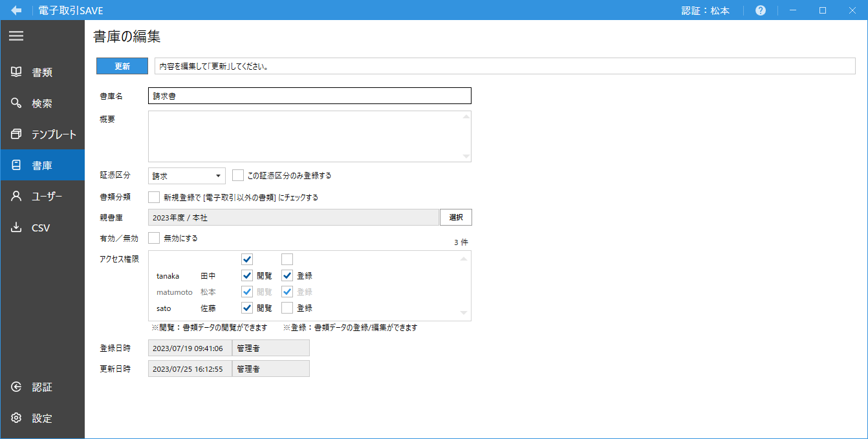This screenshot has width=868, height=439.
Task: Check the 無効にする checkbox
Action: coord(153,238)
